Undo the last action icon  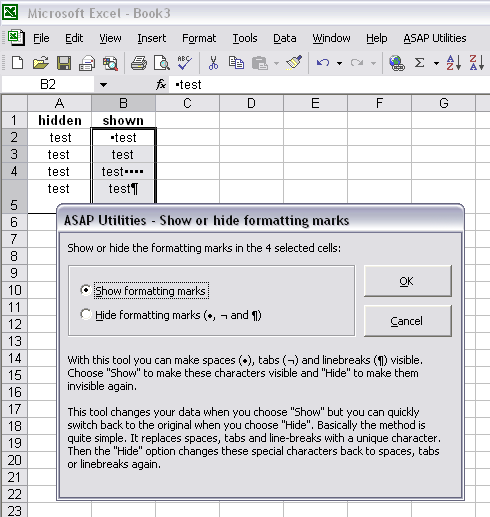coord(323,62)
